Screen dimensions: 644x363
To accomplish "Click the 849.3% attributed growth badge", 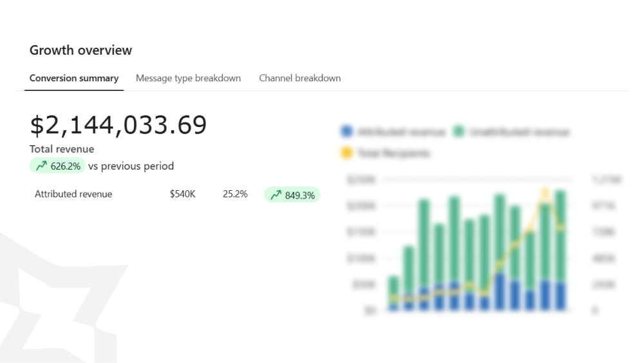I will tap(292, 195).
